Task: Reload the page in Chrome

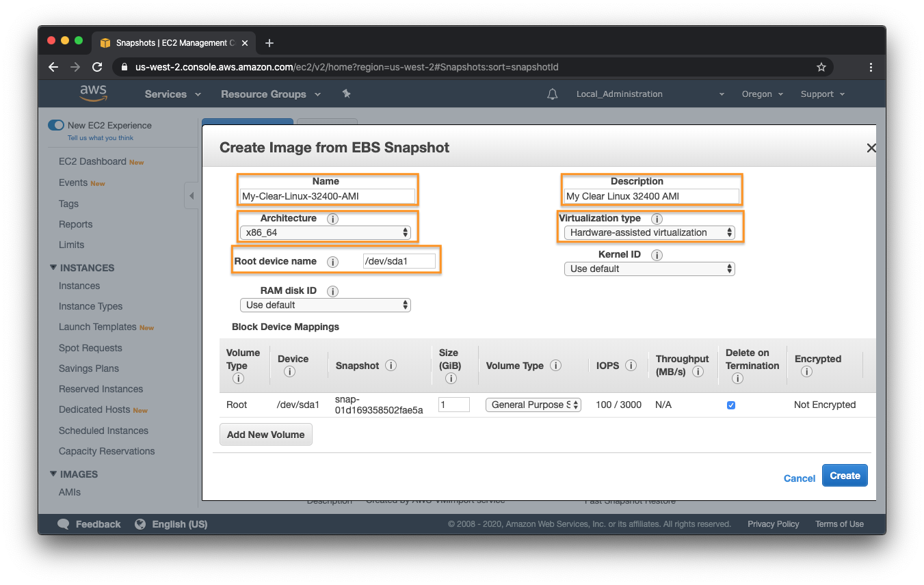Action: click(97, 67)
